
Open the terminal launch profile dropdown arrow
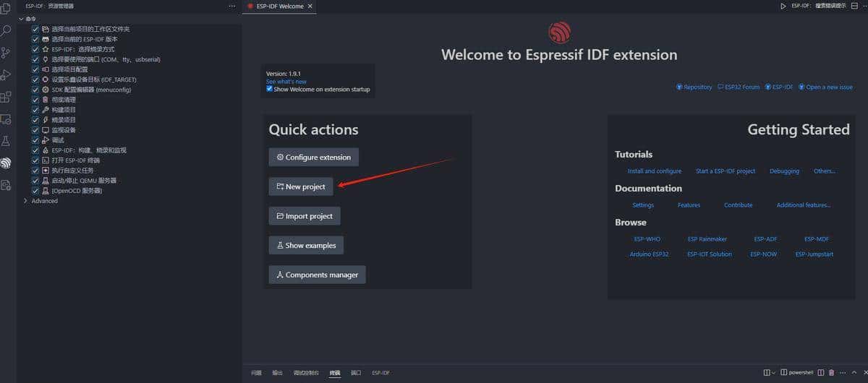[x=774, y=373]
